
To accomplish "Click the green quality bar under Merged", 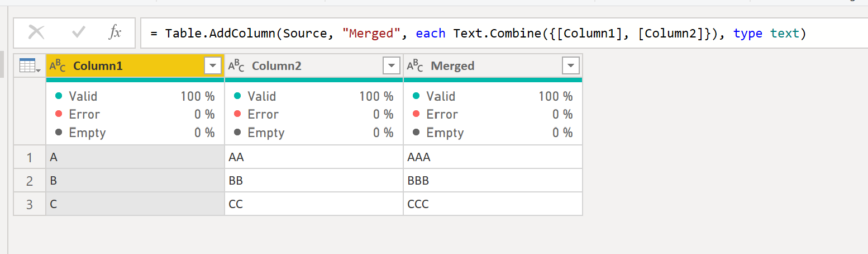I will pos(493,80).
